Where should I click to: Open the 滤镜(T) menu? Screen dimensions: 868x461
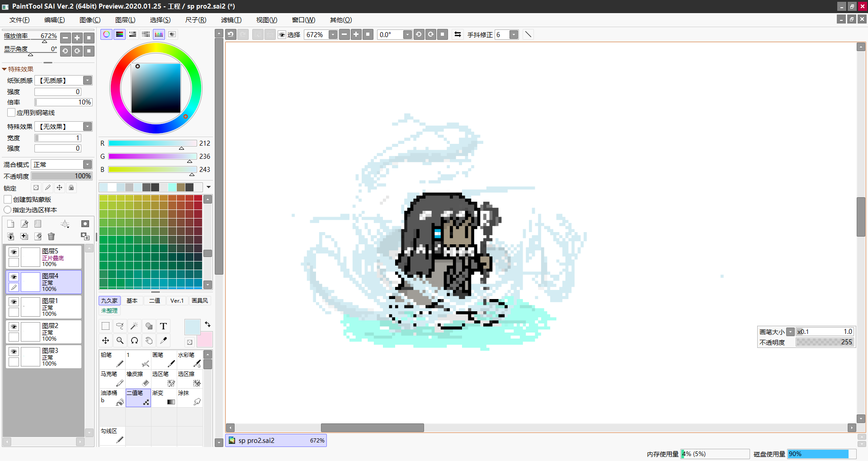tap(231, 20)
